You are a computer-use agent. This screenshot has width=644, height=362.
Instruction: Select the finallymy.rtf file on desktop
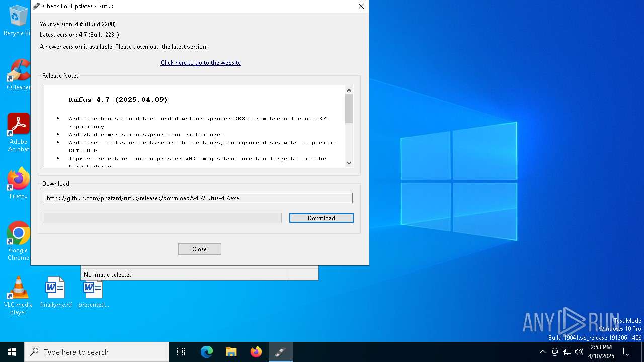point(56,292)
